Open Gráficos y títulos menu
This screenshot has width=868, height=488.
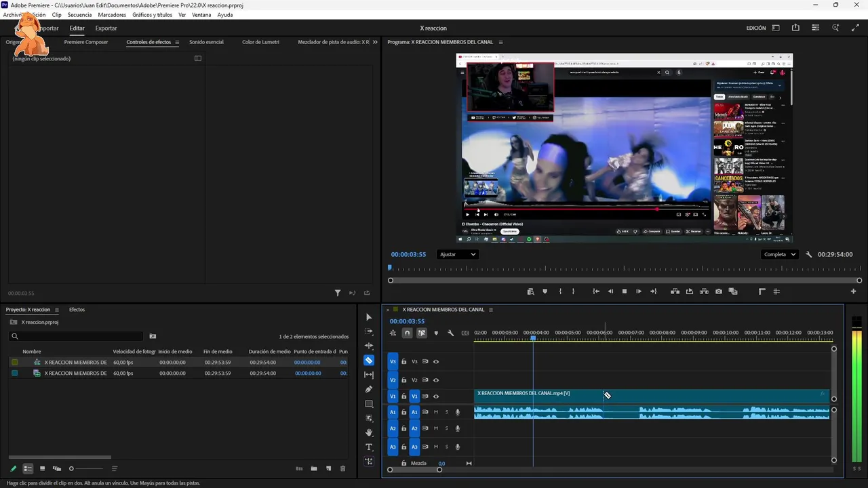coord(152,14)
